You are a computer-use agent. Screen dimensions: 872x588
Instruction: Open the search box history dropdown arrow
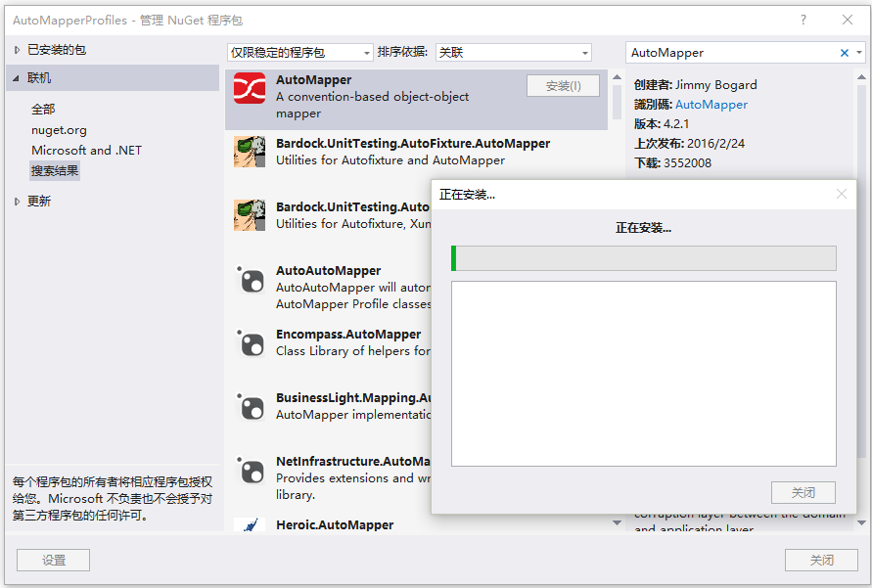[x=859, y=53]
